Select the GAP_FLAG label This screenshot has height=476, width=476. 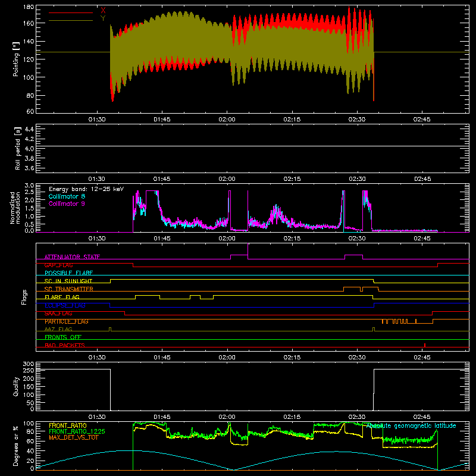click(x=58, y=265)
